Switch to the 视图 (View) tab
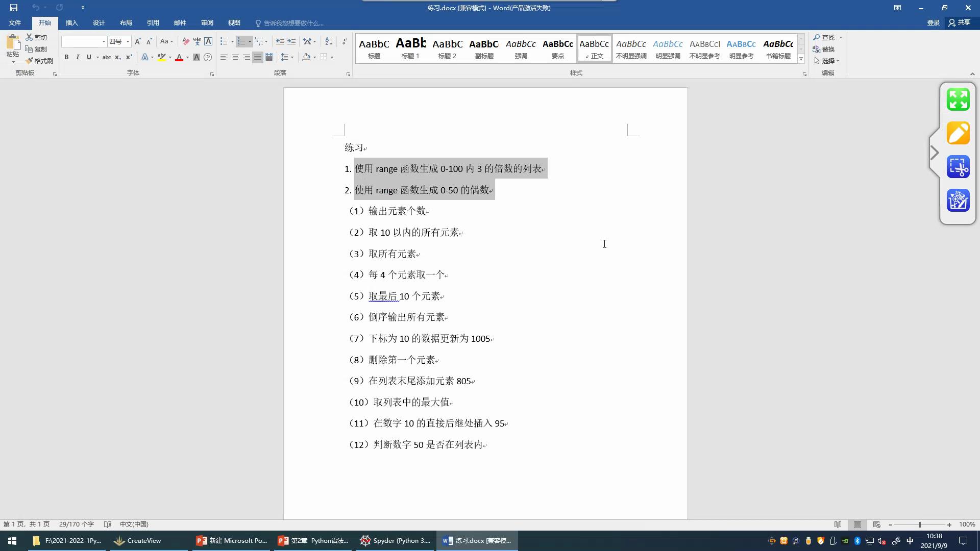Viewport: 980px width, 551px height. tap(234, 23)
